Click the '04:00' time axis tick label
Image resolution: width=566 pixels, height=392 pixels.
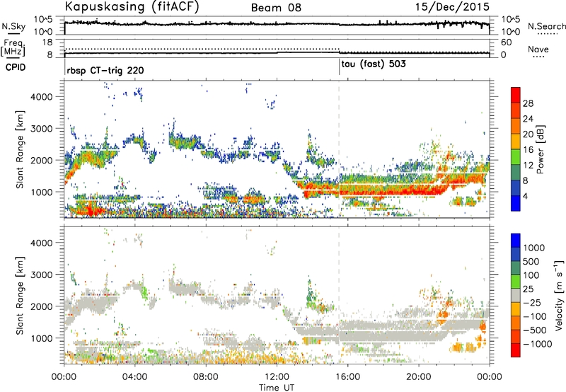coord(134,377)
